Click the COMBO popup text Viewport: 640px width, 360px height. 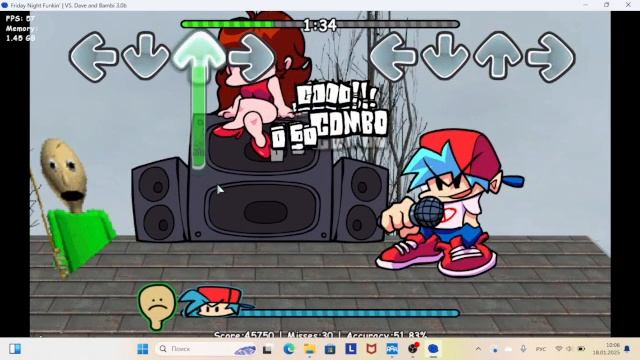(352, 123)
